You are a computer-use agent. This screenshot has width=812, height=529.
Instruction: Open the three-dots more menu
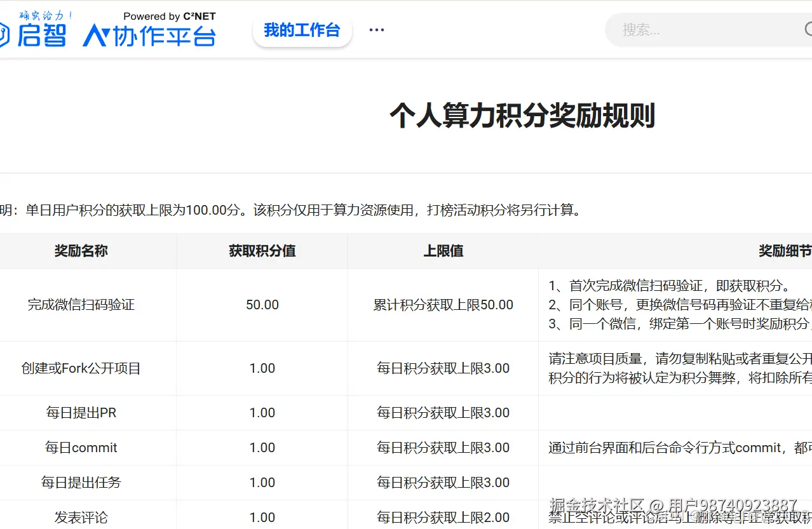point(377,30)
